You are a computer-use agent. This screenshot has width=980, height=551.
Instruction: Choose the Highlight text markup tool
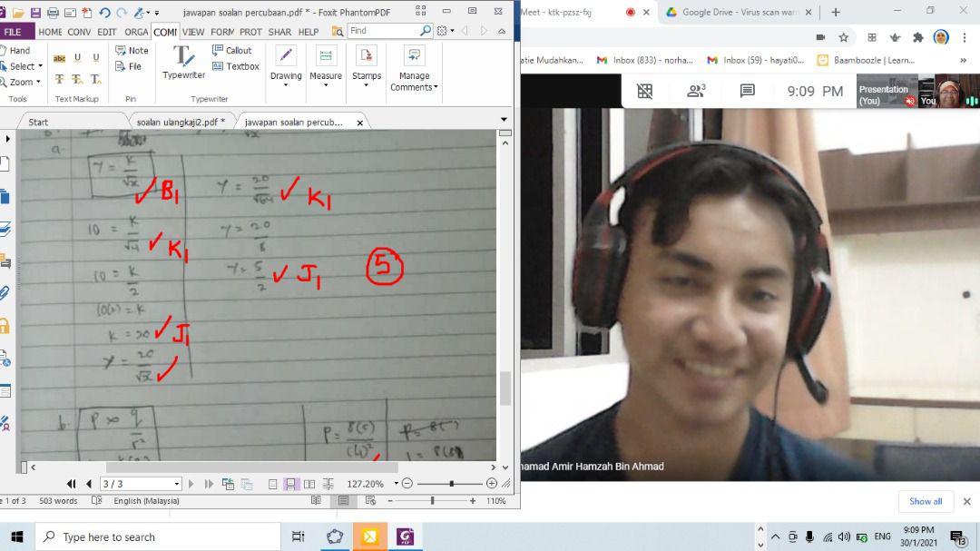[x=59, y=58]
